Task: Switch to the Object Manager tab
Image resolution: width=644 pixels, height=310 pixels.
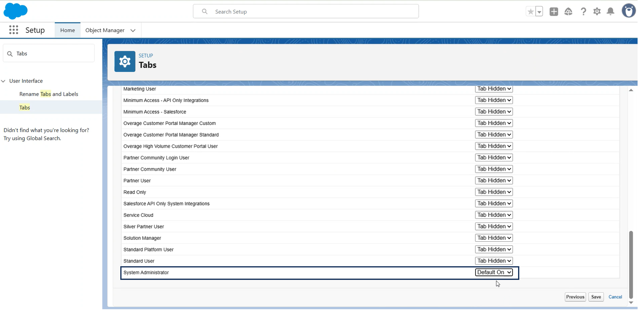Action: point(105,30)
